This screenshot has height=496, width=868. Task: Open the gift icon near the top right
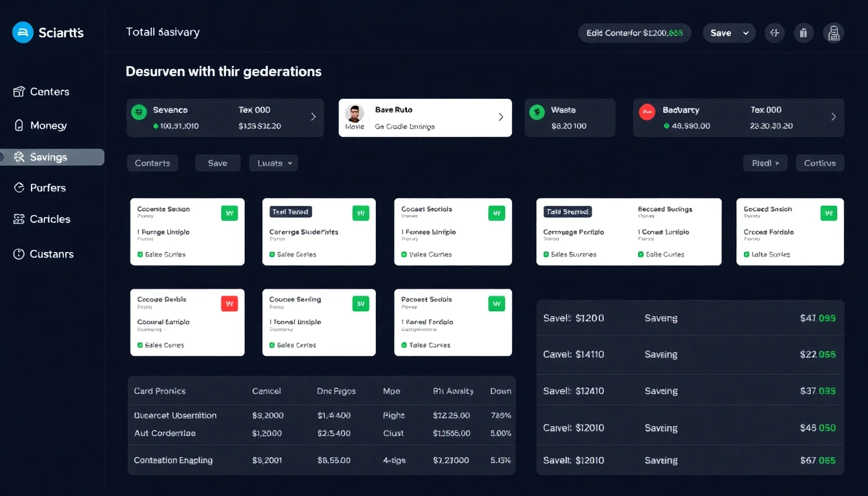point(803,32)
